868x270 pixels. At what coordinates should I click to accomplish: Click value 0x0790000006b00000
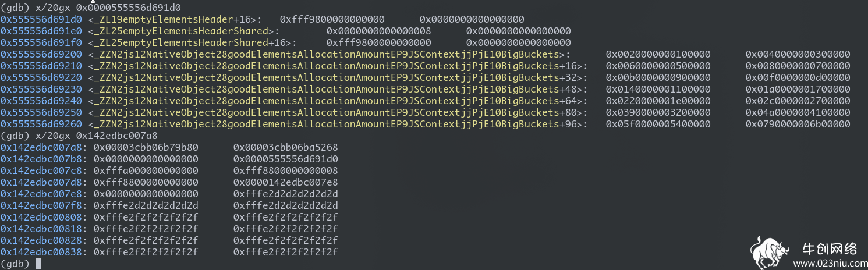click(x=798, y=124)
